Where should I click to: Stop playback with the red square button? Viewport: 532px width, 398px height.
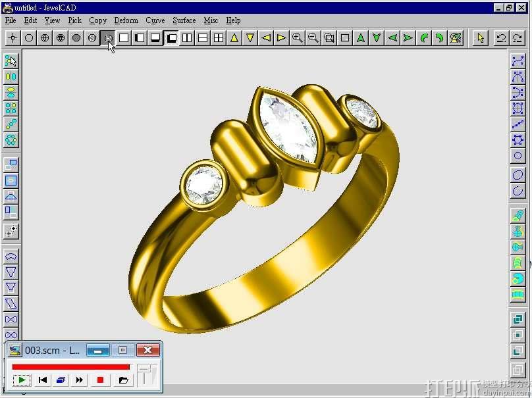point(100,380)
